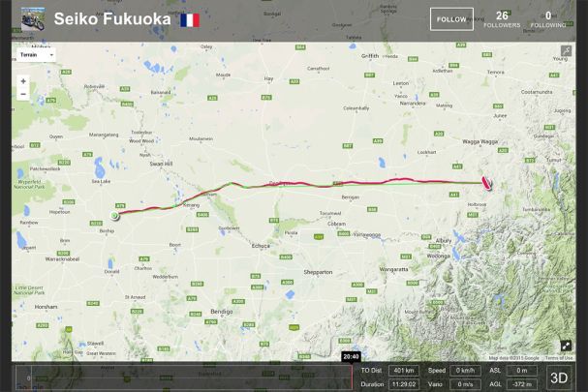Open the 0 Following list
Screen dimensions: 588x392
tap(548, 19)
